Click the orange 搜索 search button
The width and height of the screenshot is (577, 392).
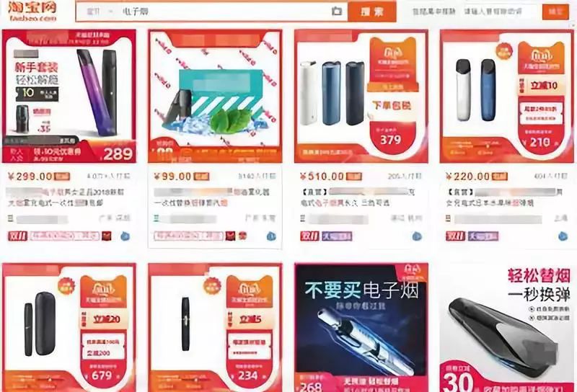(372, 12)
